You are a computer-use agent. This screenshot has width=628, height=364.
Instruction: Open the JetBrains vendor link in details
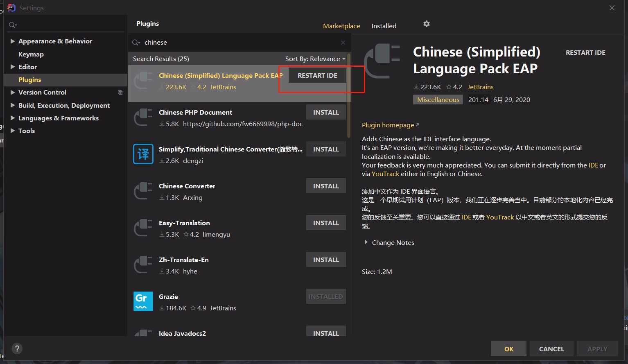pos(481,87)
